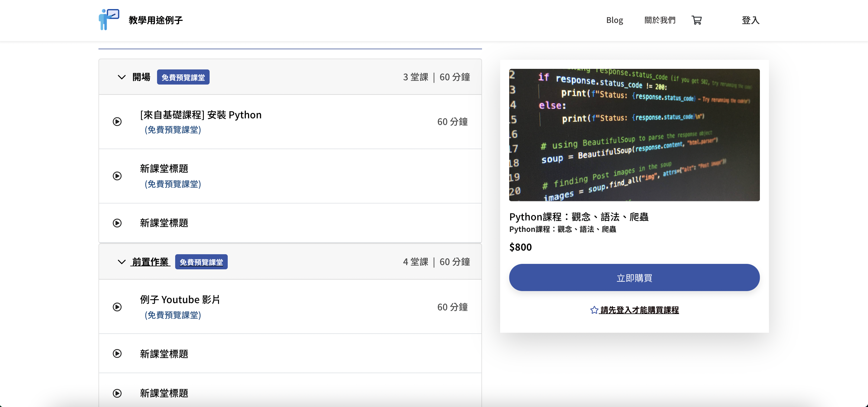Click play icon beside 例子 Youtube 影片
The height and width of the screenshot is (407, 868).
pyautogui.click(x=117, y=307)
